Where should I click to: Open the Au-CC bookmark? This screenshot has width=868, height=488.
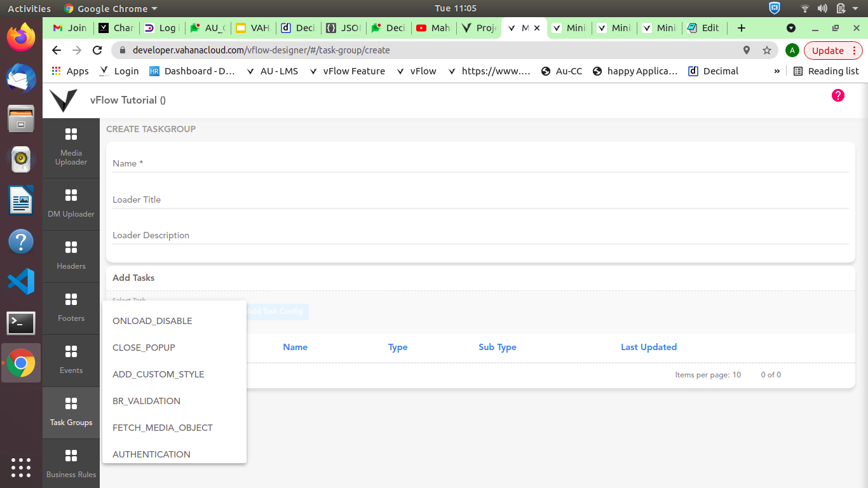click(562, 71)
